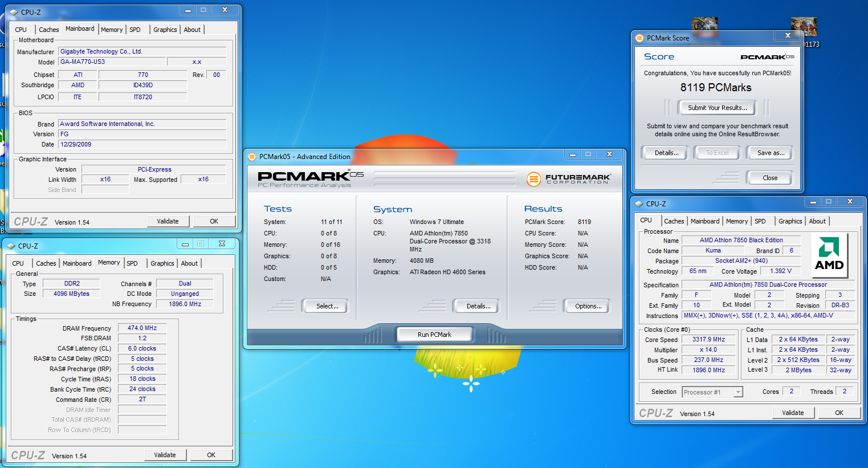This screenshot has height=468, width=868.
Task: Click the Futuremark orange logo icon
Action: pyautogui.click(x=533, y=180)
